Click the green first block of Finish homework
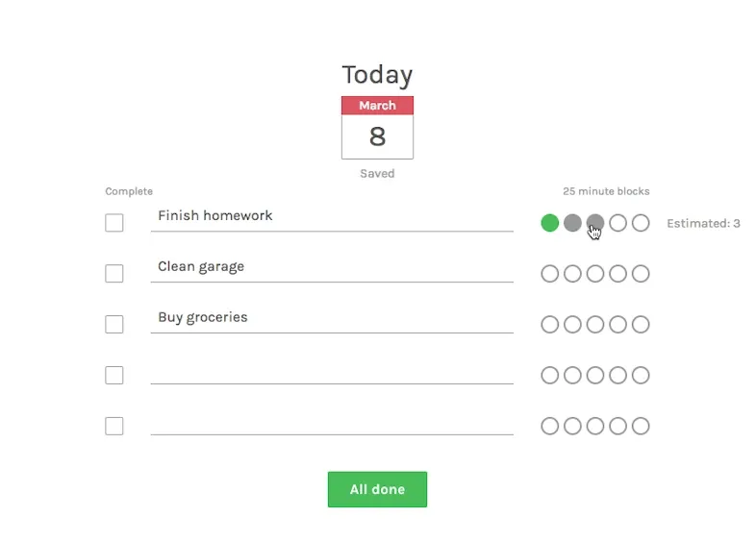756x542 pixels. (549, 223)
